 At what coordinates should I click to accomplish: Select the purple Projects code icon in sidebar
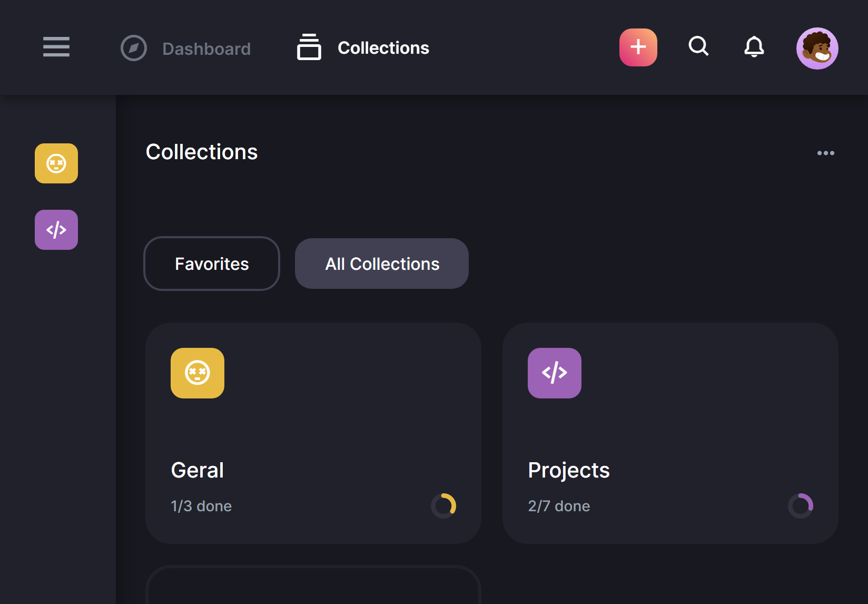(x=56, y=230)
